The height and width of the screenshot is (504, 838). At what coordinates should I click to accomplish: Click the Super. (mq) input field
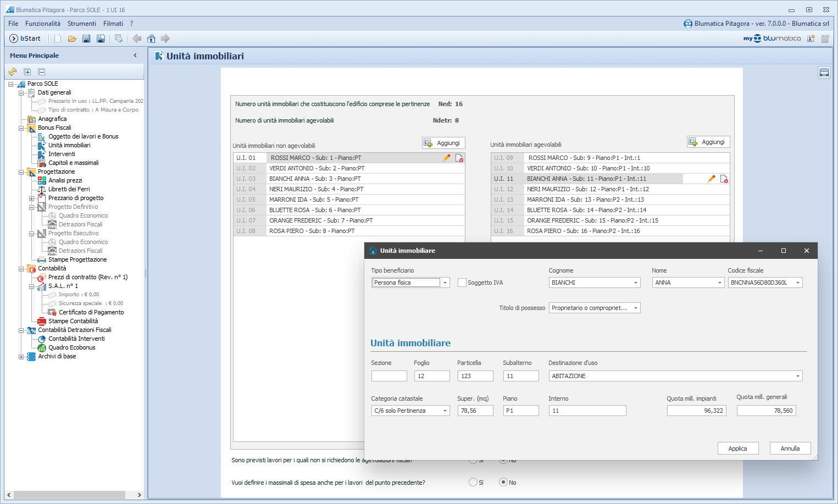pos(475,411)
